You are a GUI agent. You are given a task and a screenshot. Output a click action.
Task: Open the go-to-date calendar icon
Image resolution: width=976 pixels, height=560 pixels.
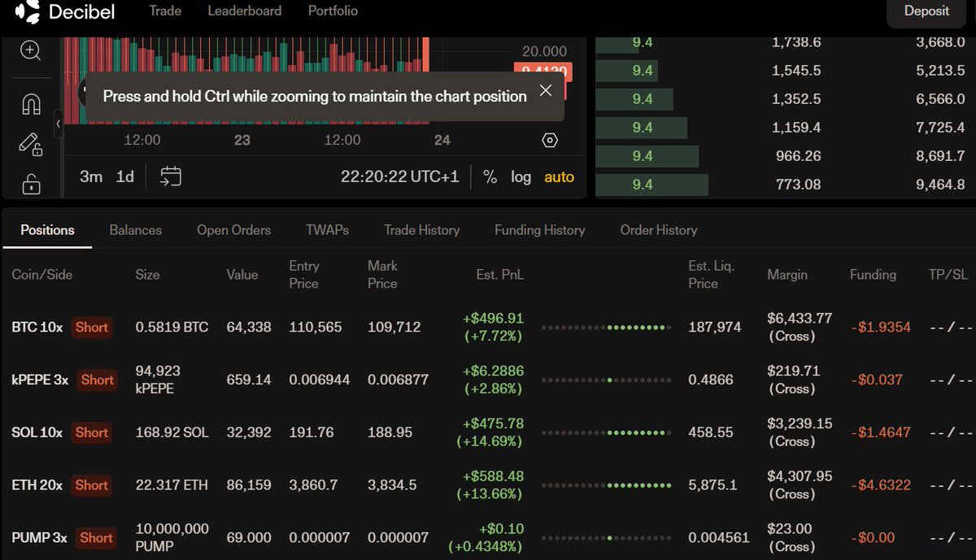(x=171, y=176)
